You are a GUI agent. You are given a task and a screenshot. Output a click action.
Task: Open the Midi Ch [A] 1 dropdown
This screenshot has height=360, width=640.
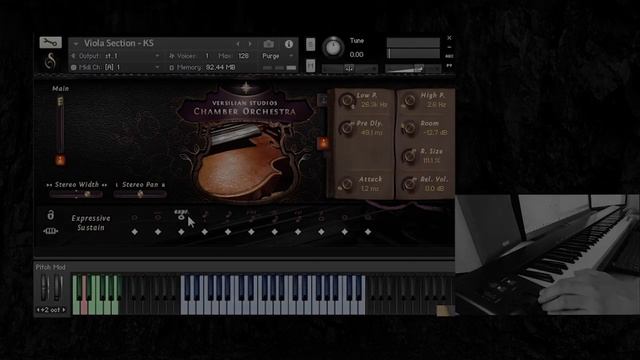[116, 67]
